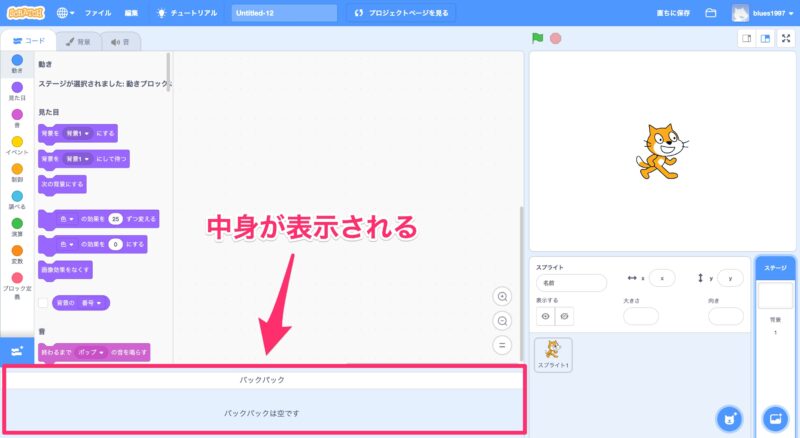Open the add extension button
This screenshot has width=800, height=438.
[17, 351]
